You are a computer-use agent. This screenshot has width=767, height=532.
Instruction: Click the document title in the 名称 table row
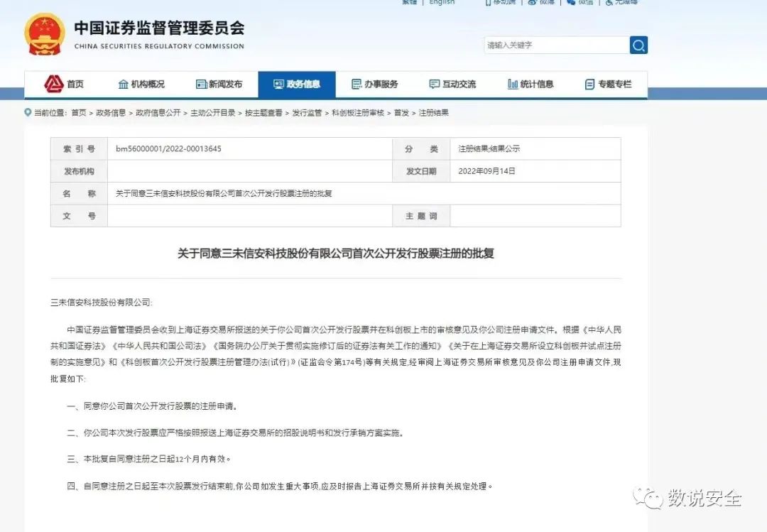pyautogui.click(x=224, y=193)
